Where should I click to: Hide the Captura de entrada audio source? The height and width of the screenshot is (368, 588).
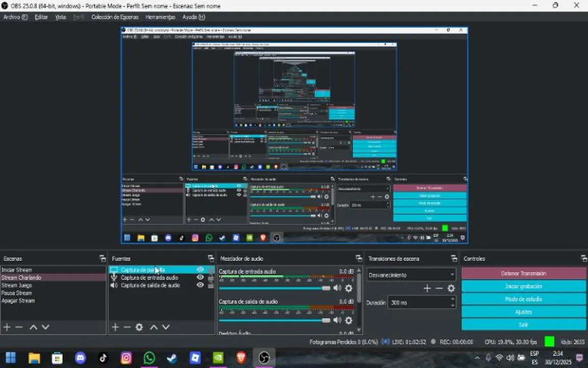pyautogui.click(x=200, y=277)
